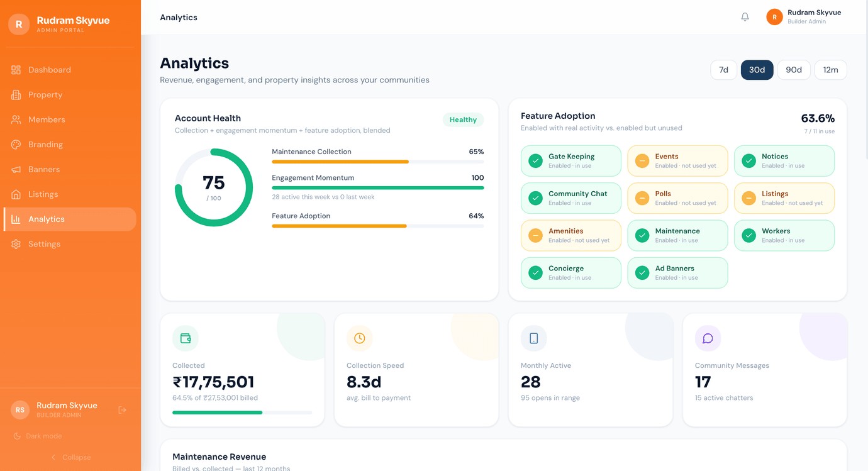
Task: Click the Maintenance Revenue heading
Action: click(219, 457)
